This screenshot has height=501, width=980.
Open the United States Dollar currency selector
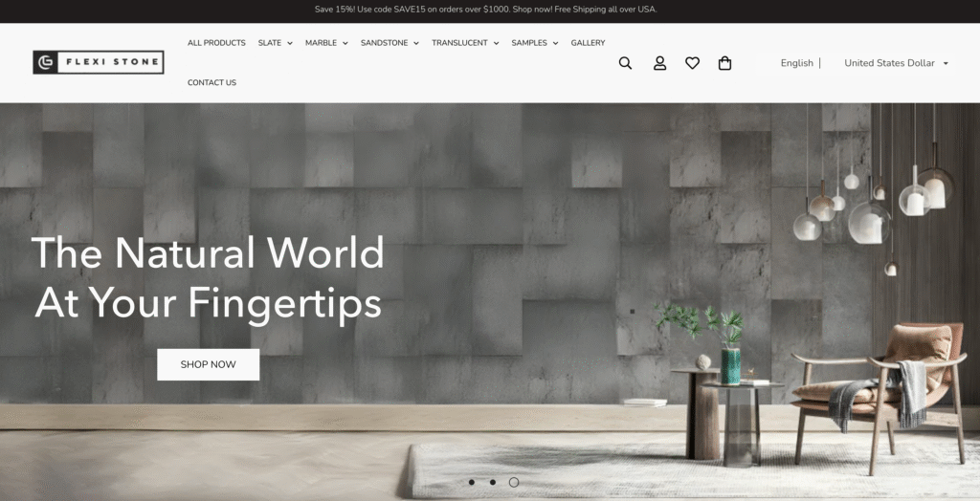click(896, 63)
